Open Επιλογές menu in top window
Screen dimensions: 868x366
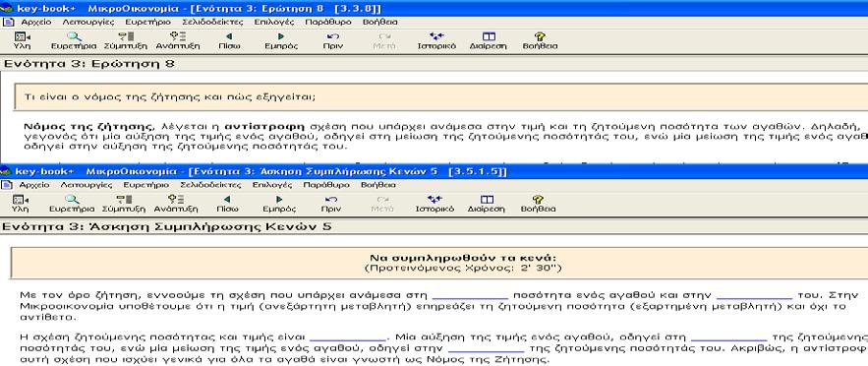click(x=274, y=23)
